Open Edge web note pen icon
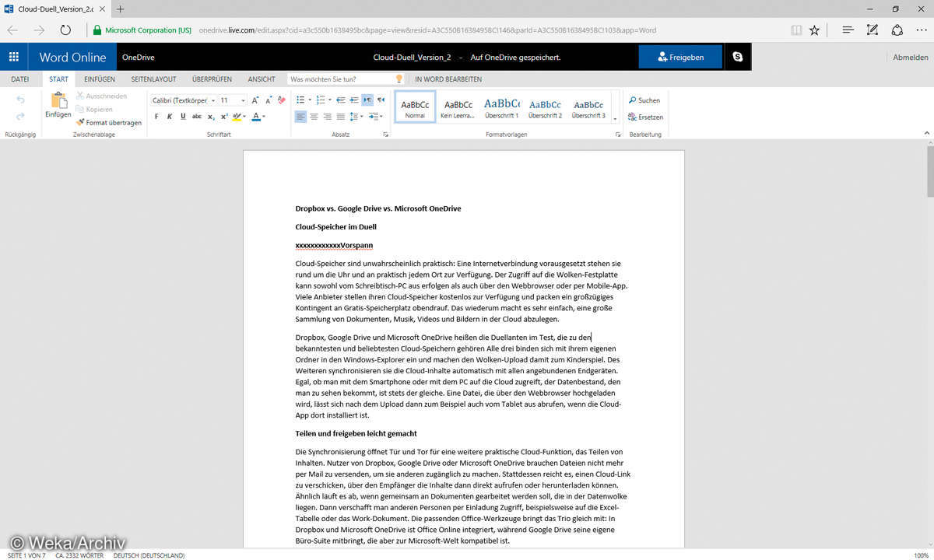Viewport: 934px width, 560px height. click(x=873, y=30)
